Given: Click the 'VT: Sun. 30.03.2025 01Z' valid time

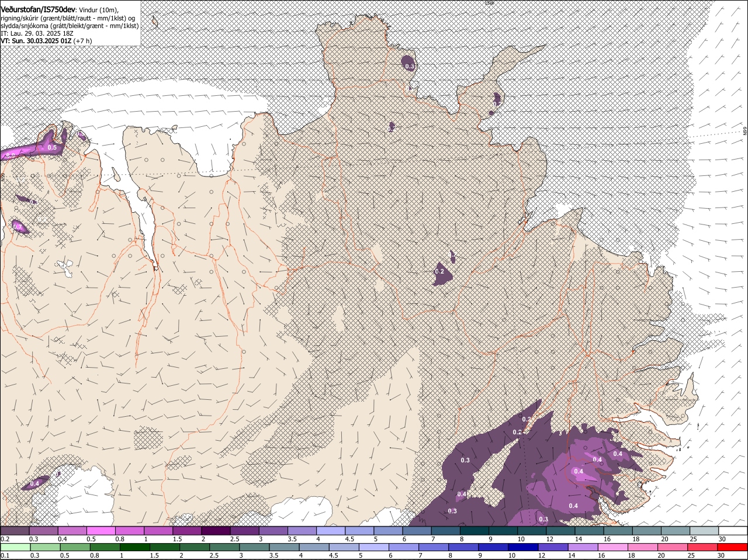Looking at the screenshot, I should (x=36, y=41).
